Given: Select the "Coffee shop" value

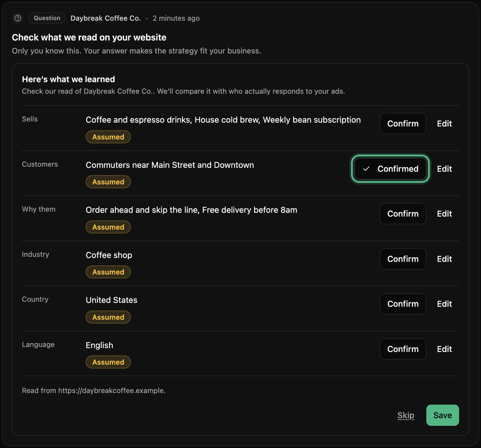Looking at the screenshot, I should coord(109,255).
